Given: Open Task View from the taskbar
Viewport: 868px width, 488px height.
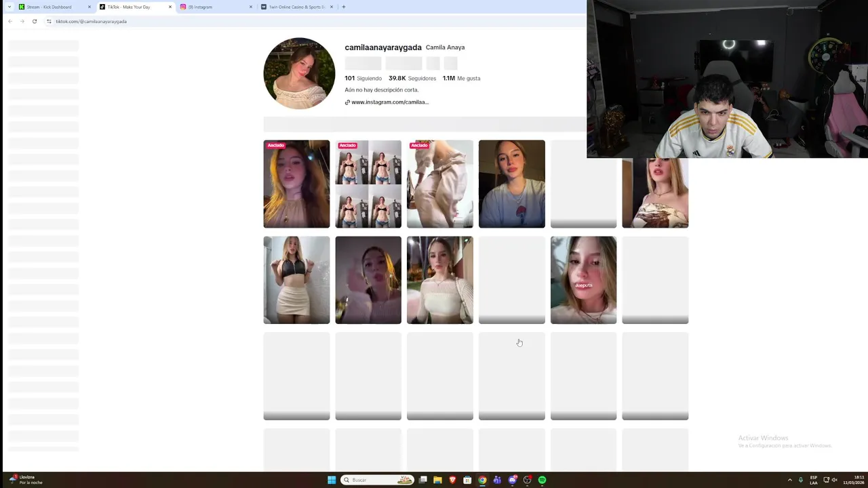Looking at the screenshot, I should (x=422, y=480).
